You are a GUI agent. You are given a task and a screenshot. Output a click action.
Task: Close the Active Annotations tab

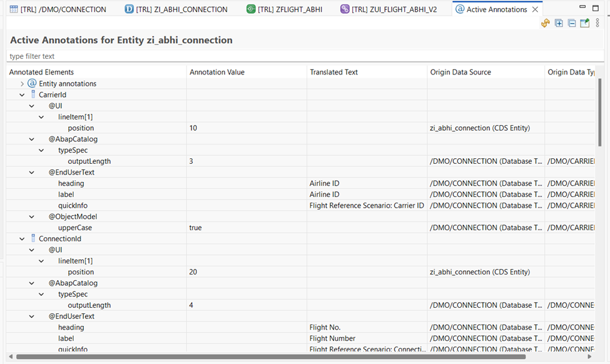(x=535, y=9)
